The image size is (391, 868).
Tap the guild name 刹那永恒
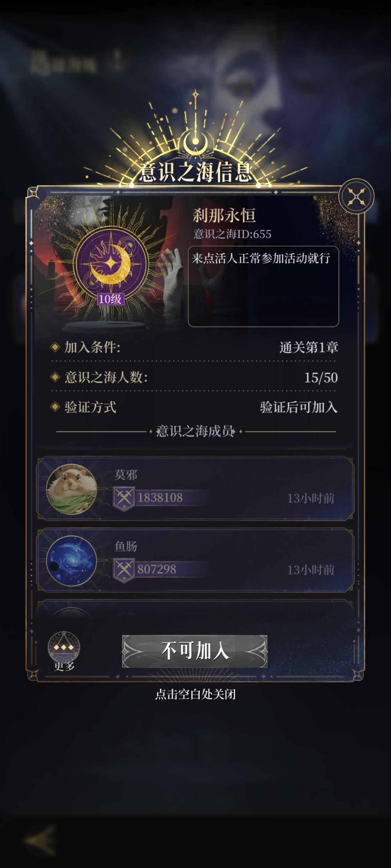[224, 215]
